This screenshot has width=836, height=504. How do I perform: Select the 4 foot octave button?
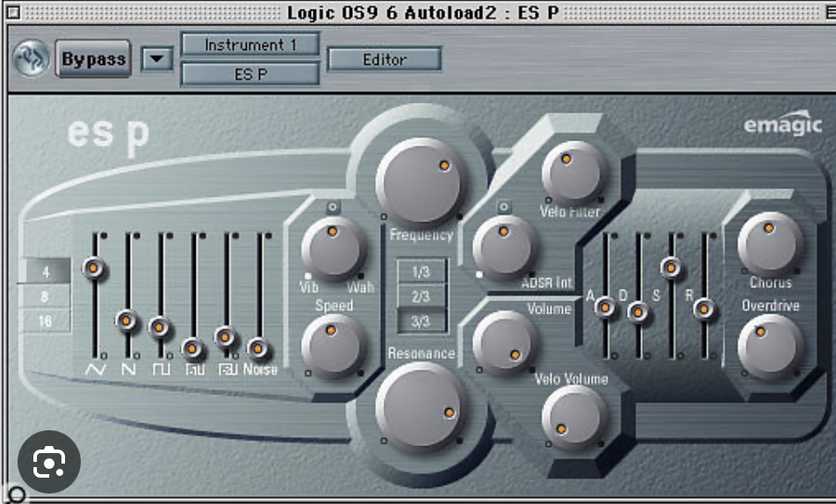click(x=46, y=271)
